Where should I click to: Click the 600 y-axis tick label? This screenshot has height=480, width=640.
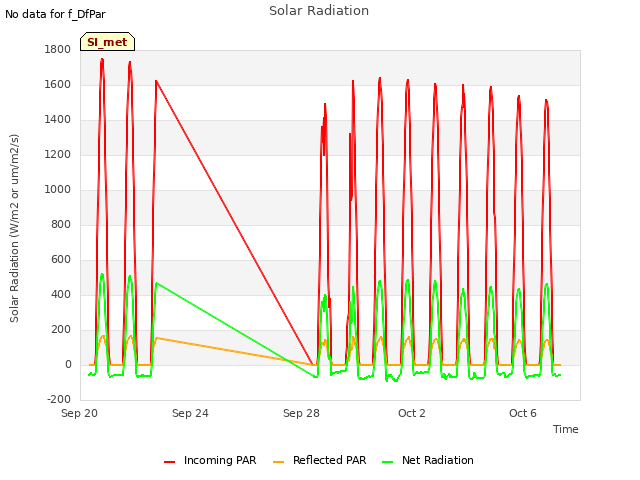tap(61, 260)
